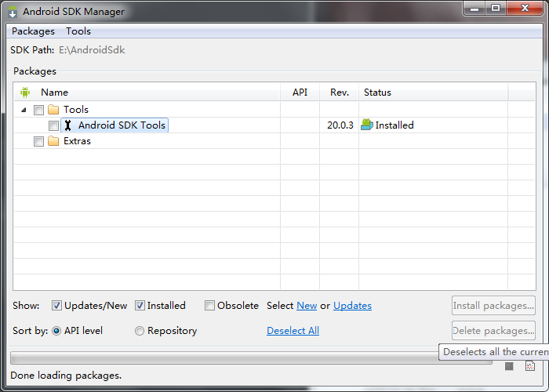Uncheck the Updates/New filter checkbox

pos(56,306)
